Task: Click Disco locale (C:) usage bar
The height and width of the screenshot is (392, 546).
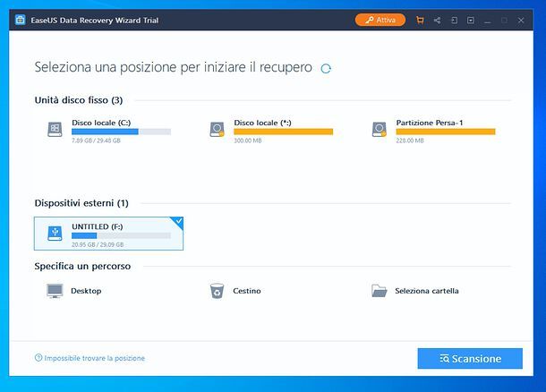Action: click(x=121, y=132)
